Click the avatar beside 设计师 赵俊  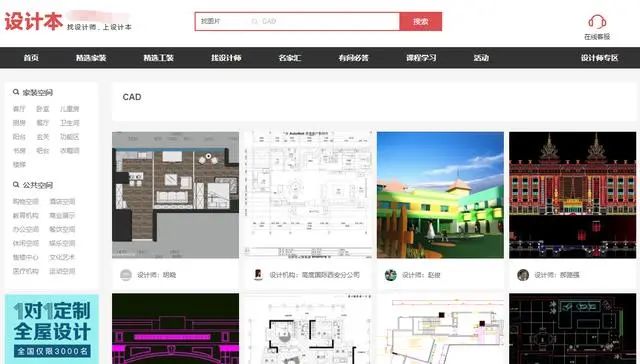(391, 275)
